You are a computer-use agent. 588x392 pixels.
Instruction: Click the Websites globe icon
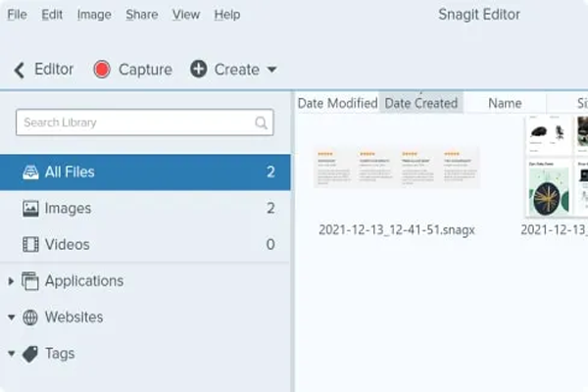(30, 318)
